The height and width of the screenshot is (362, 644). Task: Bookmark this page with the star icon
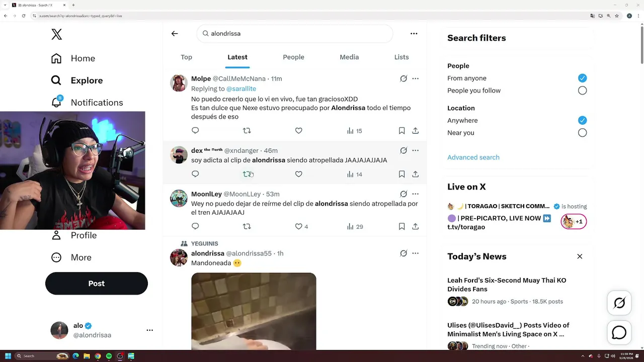tap(617, 16)
